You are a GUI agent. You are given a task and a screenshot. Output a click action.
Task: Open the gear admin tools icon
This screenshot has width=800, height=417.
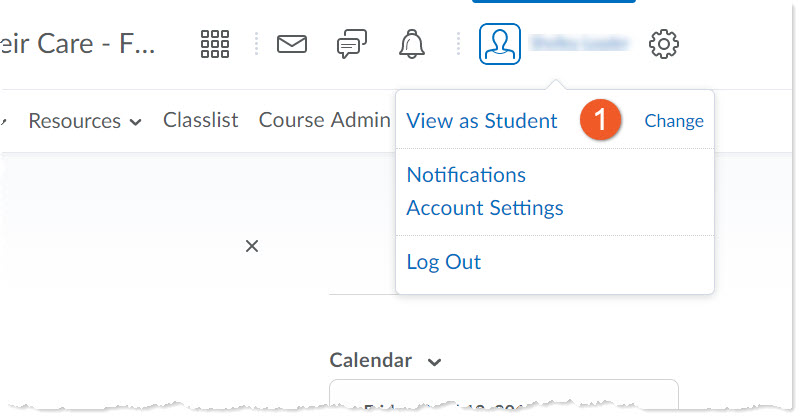(664, 44)
